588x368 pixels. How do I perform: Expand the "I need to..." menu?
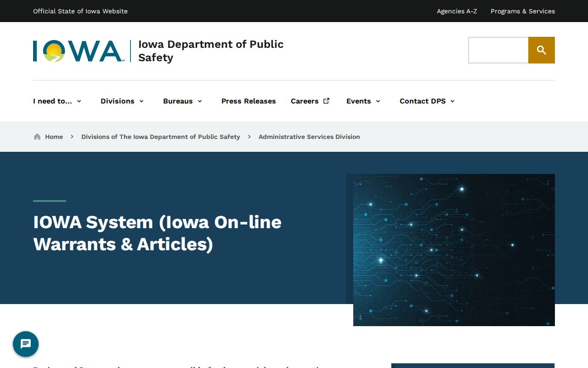pyautogui.click(x=57, y=101)
